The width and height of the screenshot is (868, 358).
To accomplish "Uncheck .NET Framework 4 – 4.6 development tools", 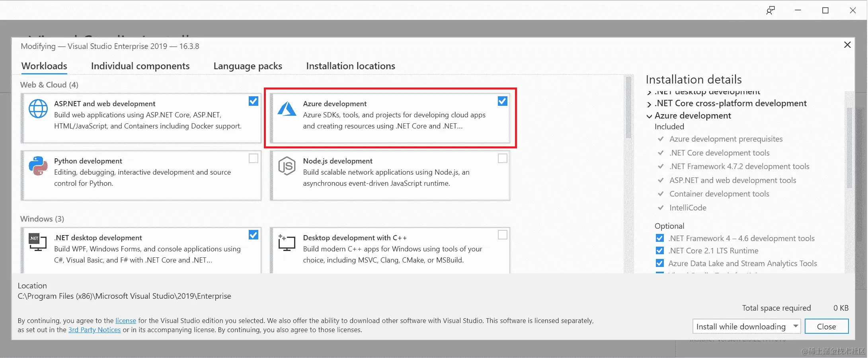I will (659, 238).
